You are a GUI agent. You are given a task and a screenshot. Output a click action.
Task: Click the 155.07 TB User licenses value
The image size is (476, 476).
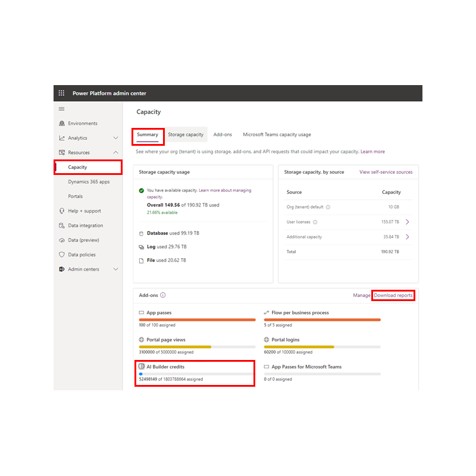pyautogui.click(x=390, y=222)
